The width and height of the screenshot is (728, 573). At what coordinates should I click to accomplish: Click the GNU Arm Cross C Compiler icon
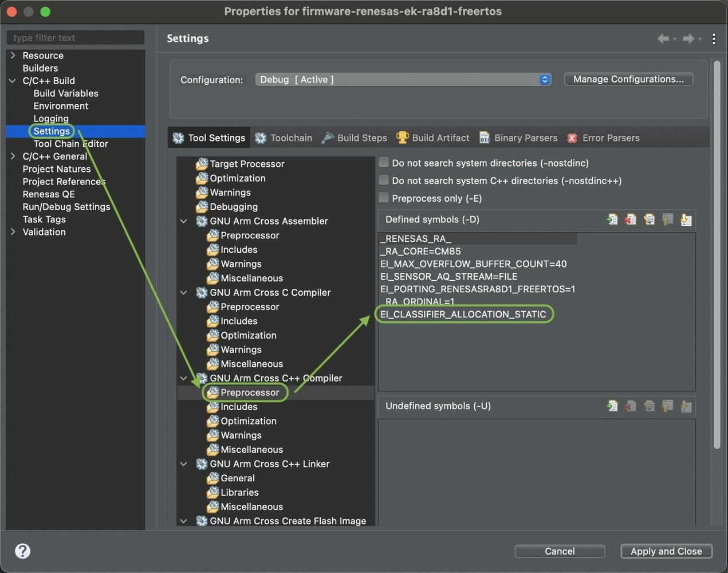point(202,293)
